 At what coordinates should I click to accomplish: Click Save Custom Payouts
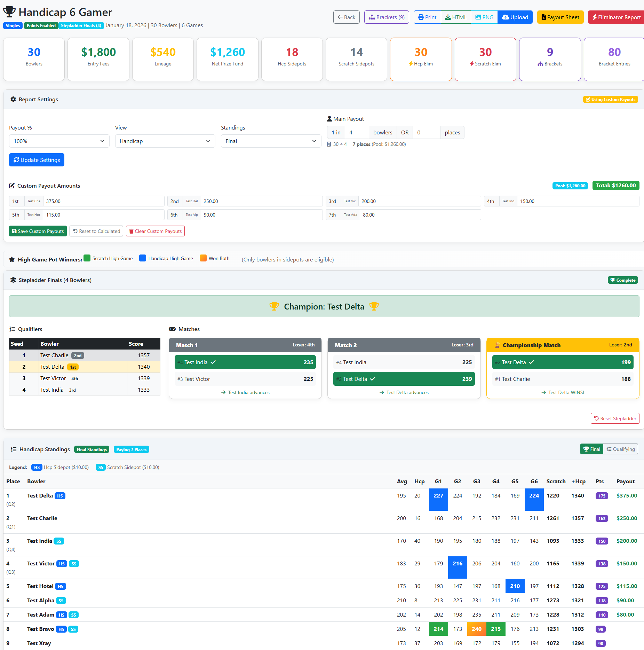pyautogui.click(x=38, y=231)
